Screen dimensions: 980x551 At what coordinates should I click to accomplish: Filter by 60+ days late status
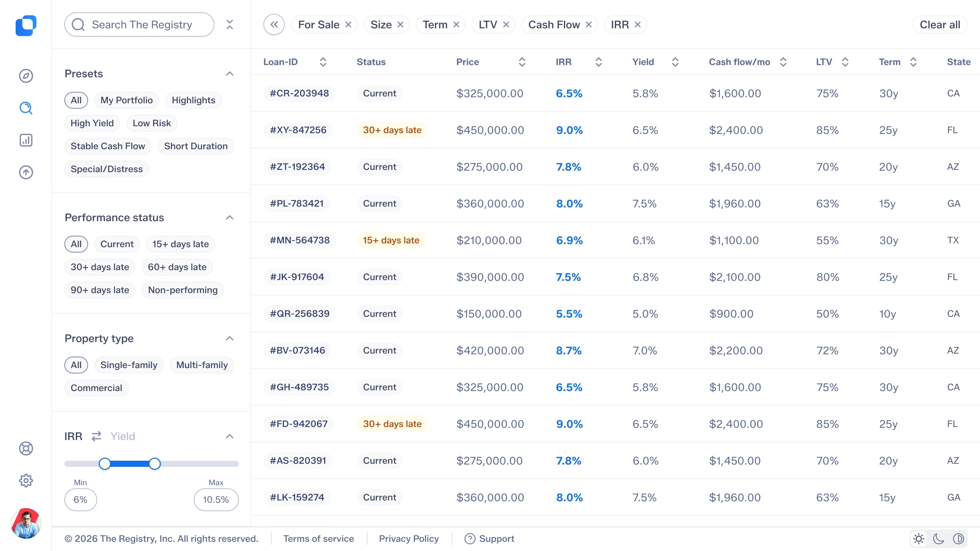click(x=177, y=267)
